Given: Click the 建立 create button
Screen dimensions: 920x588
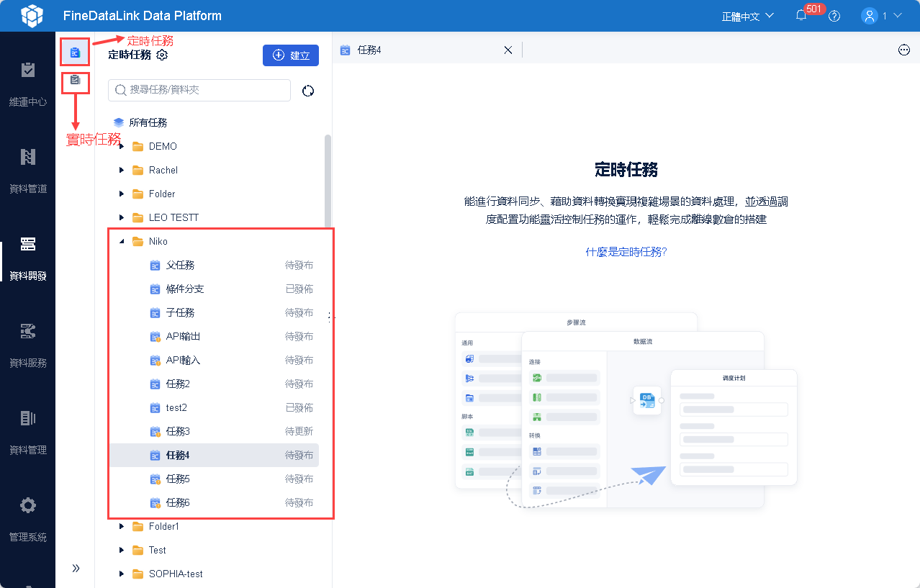Looking at the screenshot, I should [291, 55].
